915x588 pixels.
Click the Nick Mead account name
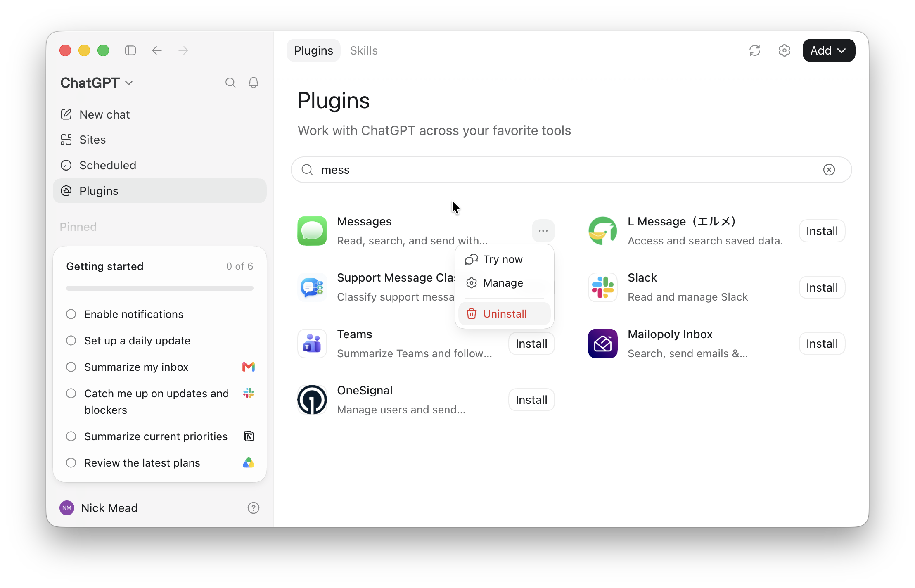pos(109,508)
